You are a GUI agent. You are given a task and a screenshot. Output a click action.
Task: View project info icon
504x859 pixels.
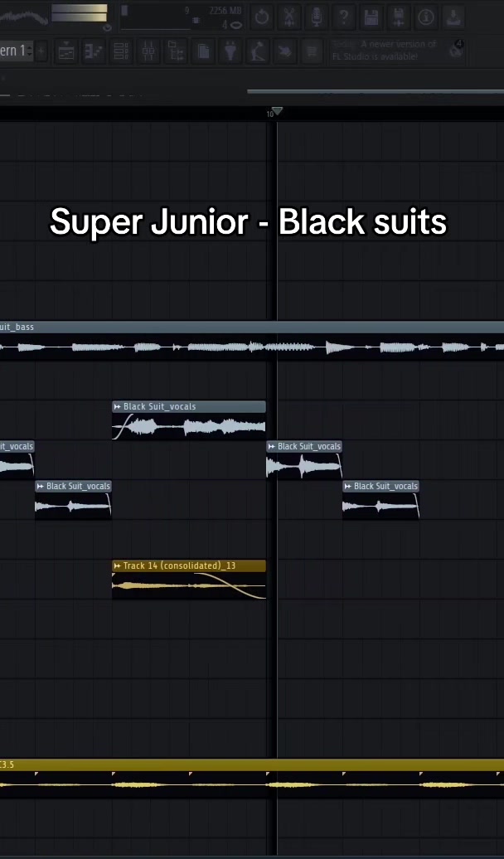(x=426, y=17)
